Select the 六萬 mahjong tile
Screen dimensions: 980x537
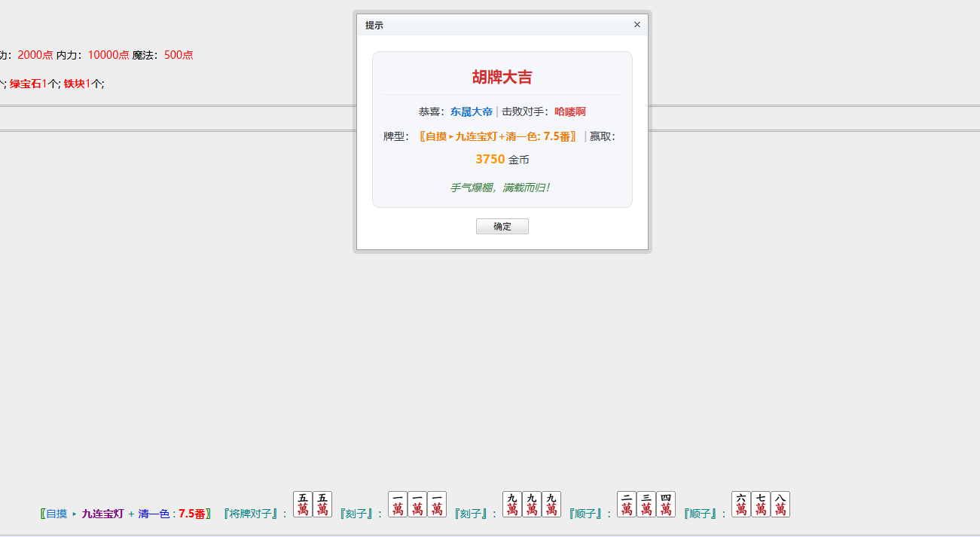pos(741,505)
